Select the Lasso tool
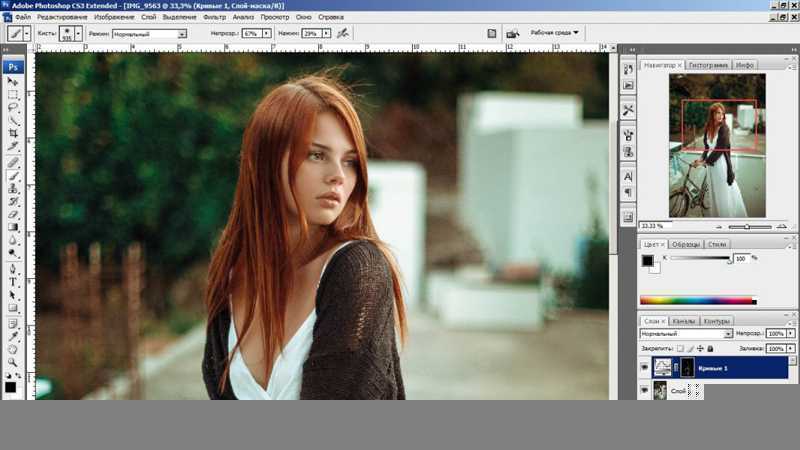Image resolution: width=800 pixels, height=450 pixels. (x=13, y=108)
